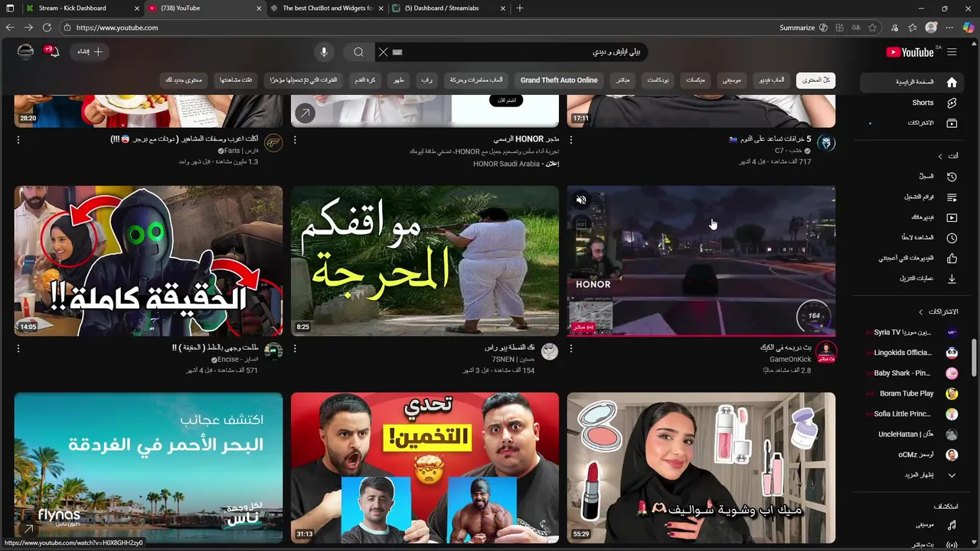Open Edge Copilot icon
The image size is (980, 551).
point(968,28)
